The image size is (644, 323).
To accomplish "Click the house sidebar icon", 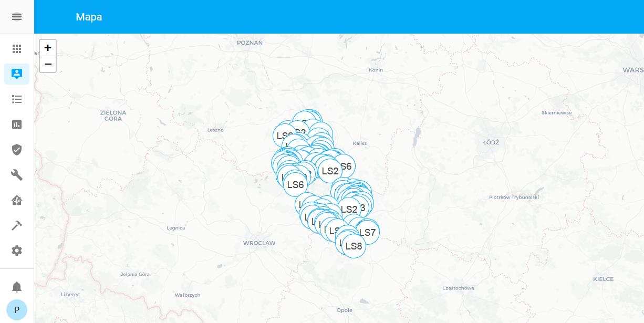I will [17, 200].
